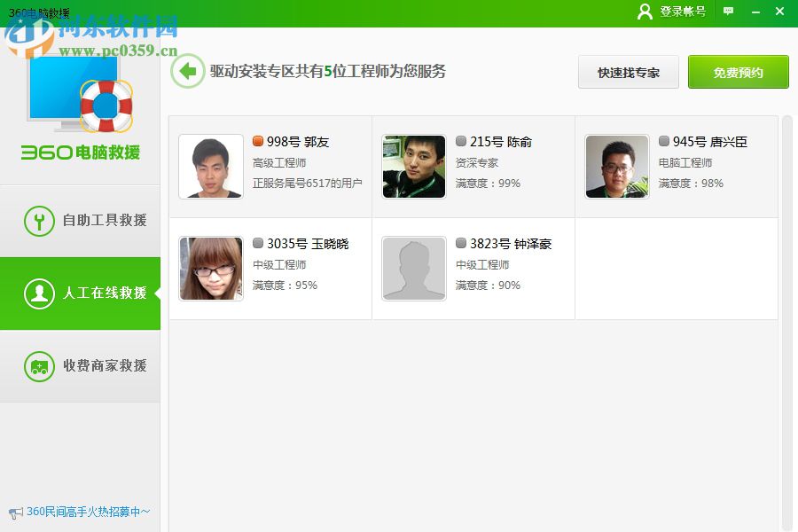Select the person icon for 人工在线救援

click(x=39, y=293)
